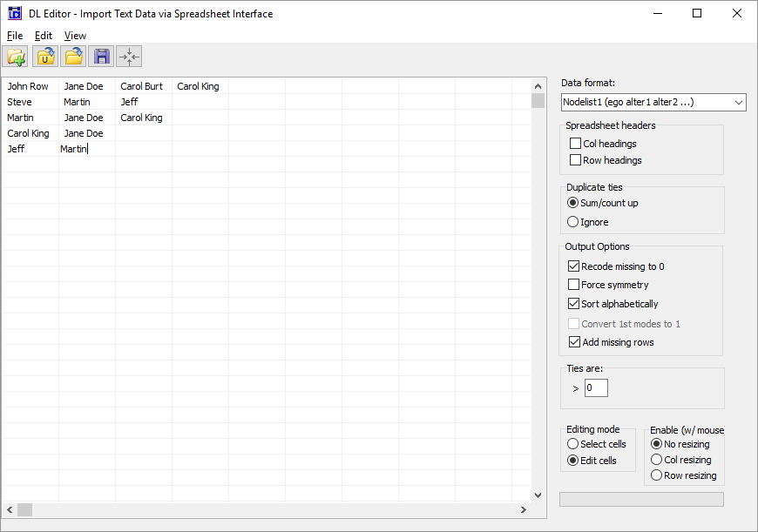Click the new file folder-plus icon

click(16, 57)
